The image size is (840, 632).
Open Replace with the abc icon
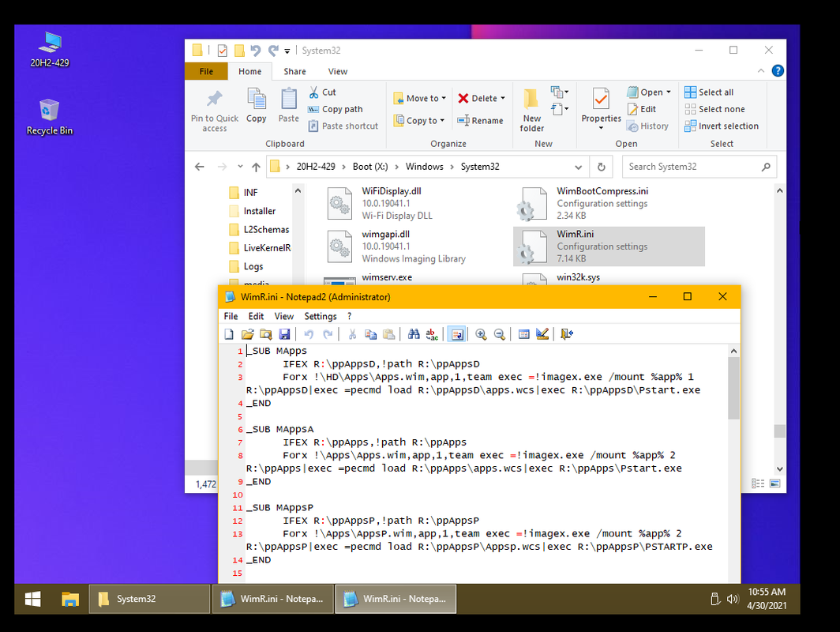pos(432,334)
